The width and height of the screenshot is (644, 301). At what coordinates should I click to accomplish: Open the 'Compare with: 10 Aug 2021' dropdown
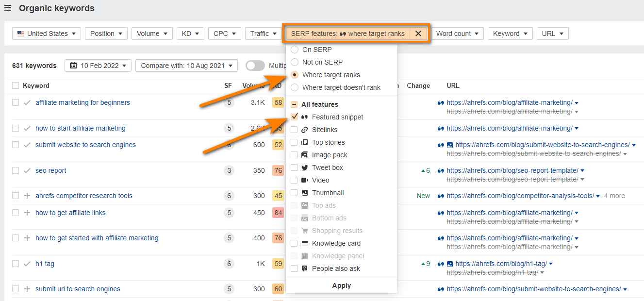(186, 65)
